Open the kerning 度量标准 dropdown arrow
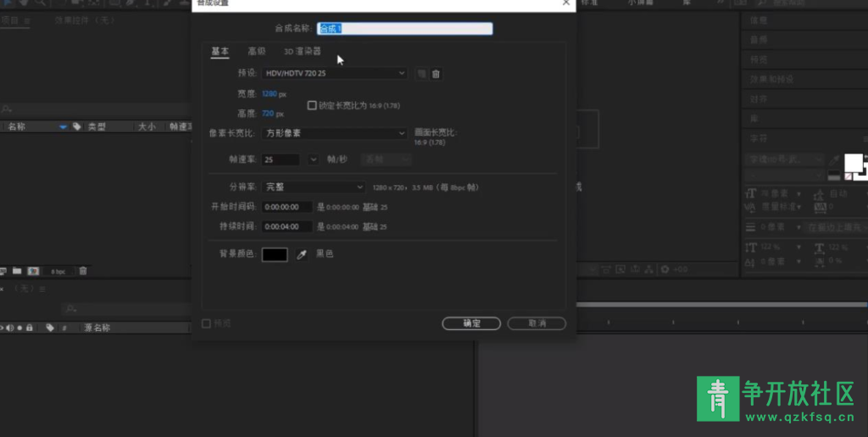 [x=798, y=207]
